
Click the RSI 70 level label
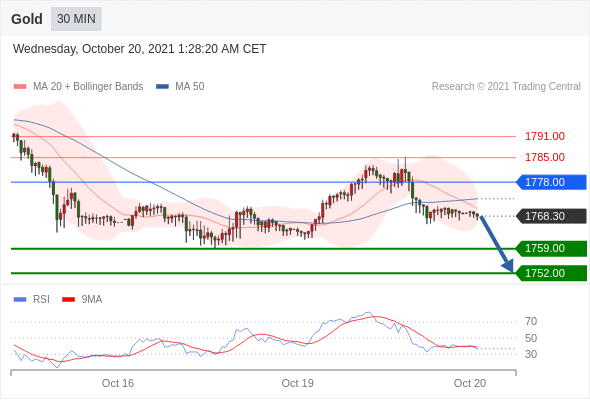click(531, 321)
